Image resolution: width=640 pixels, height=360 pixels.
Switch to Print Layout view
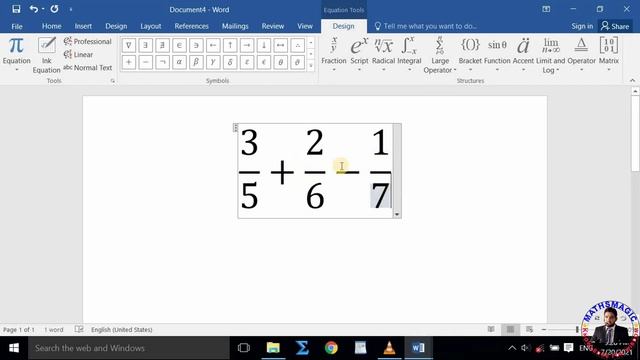tap(510, 329)
